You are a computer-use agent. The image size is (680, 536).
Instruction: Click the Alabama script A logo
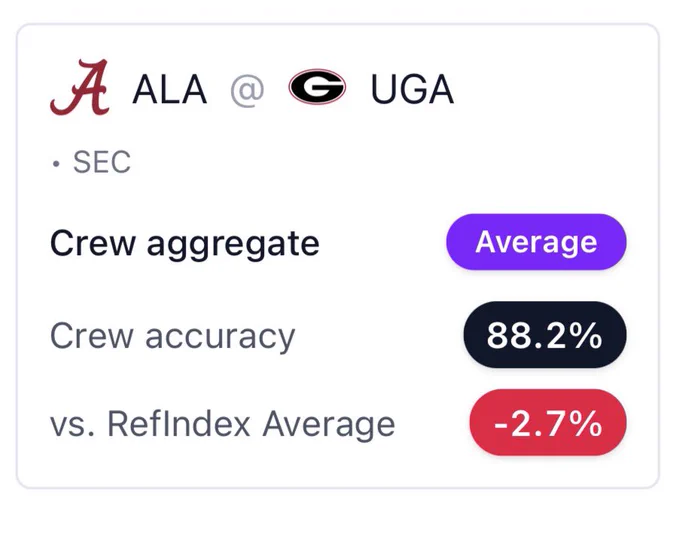(80, 88)
